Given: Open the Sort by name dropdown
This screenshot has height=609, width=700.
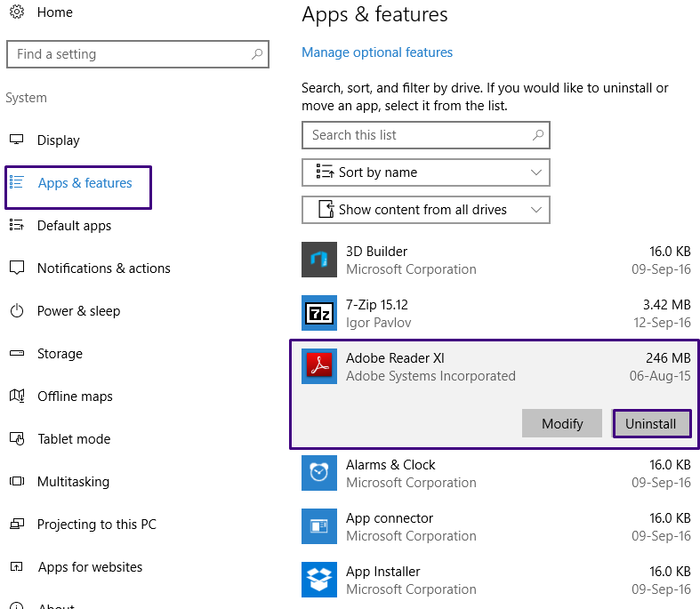Looking at the screenshot, I should point(426,172).
